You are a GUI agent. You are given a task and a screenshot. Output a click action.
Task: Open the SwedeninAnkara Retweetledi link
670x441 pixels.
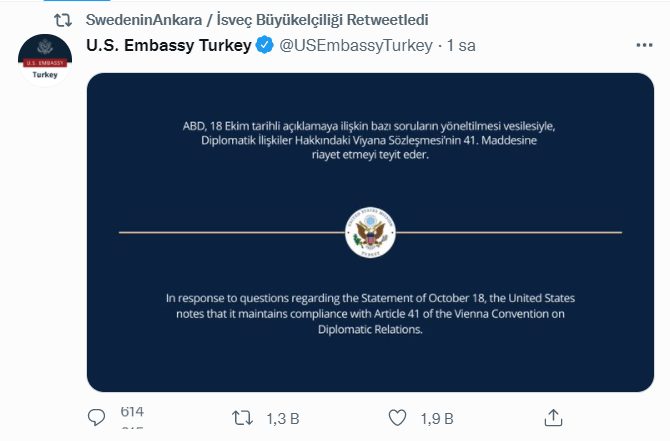pos(257,20)
